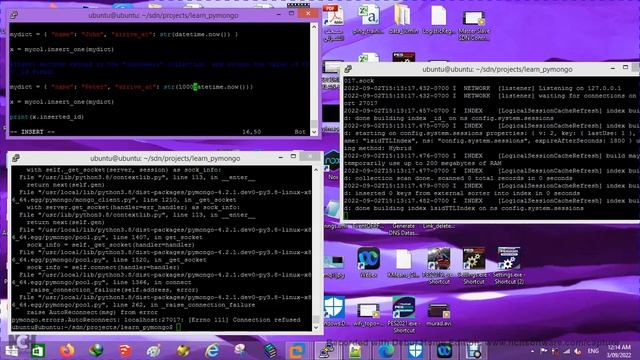Open Microsoft Edge from the taskbar

386,351
